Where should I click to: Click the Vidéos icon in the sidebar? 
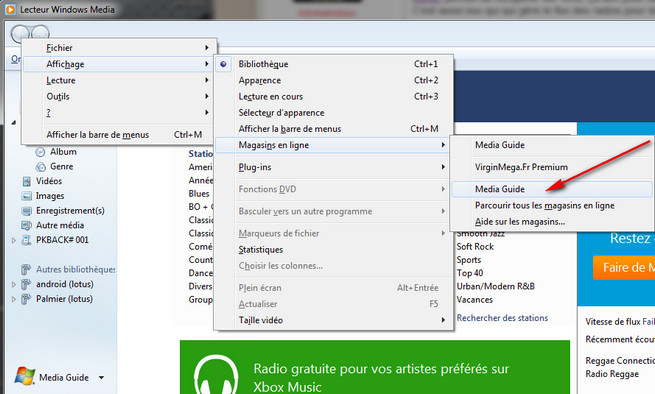click(x=26, y=181)
